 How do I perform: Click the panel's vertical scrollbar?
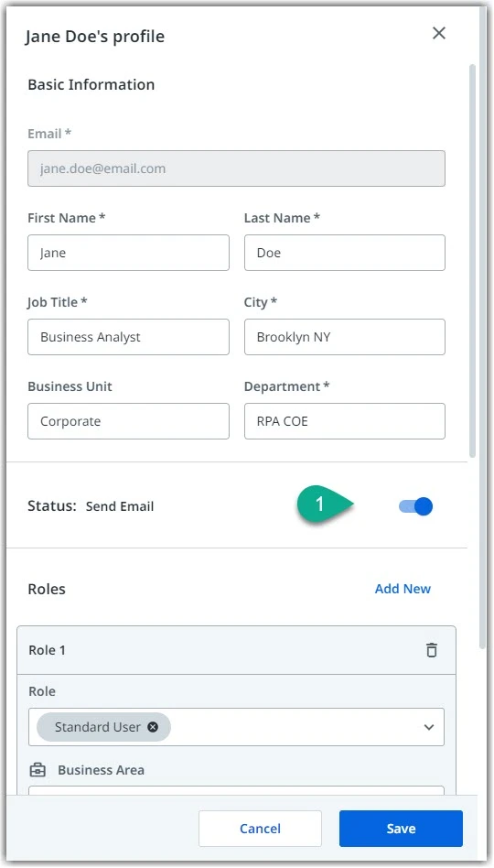[x=472, y=260]
